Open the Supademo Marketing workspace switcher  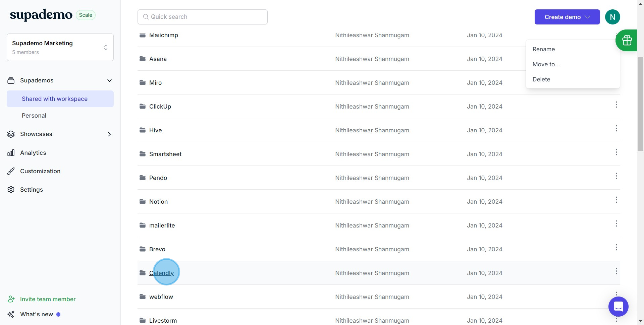(x=60, y=47)
